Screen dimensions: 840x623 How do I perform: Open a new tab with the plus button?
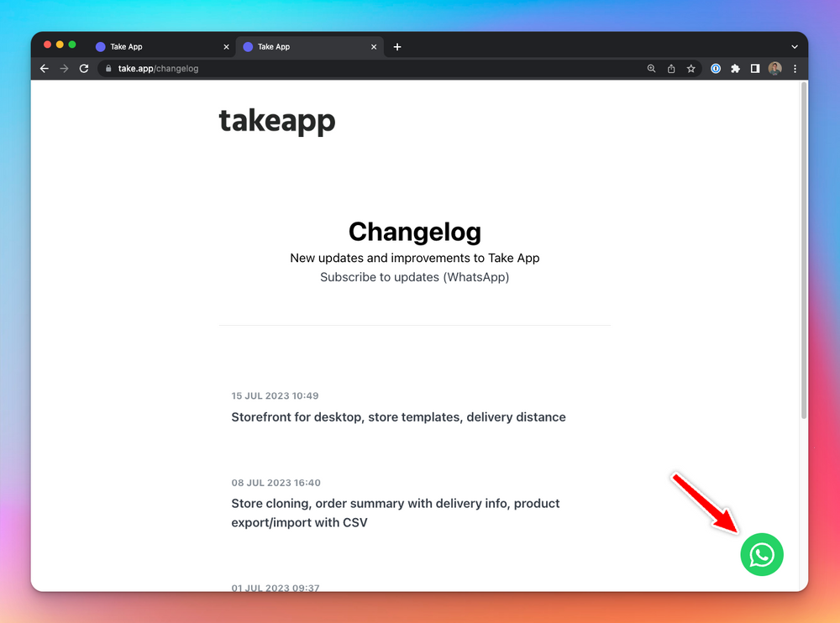[x=397, y=47]
